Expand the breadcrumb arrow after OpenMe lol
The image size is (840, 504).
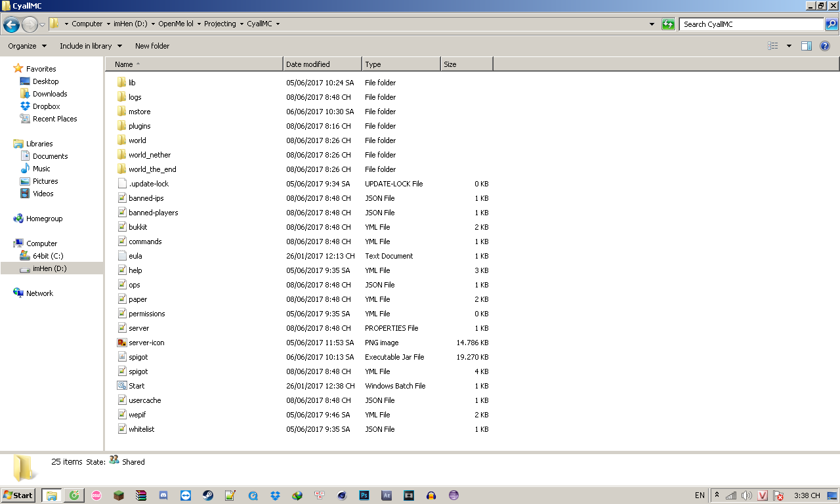pos(198,24)
